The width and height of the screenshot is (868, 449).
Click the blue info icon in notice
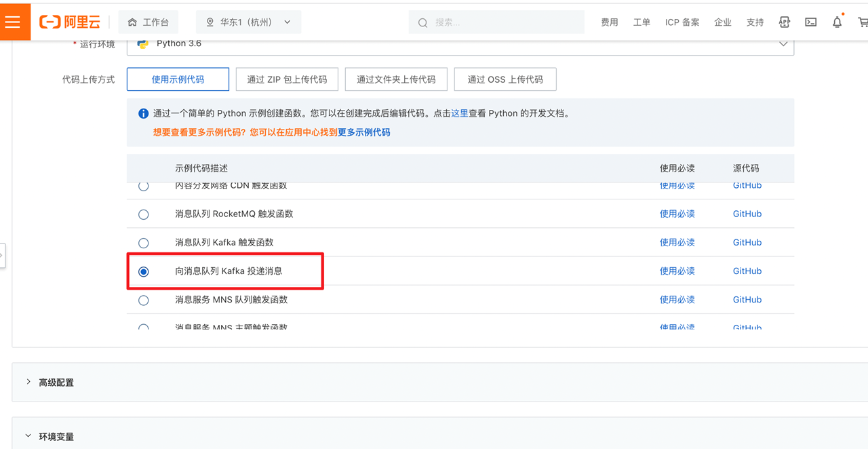coord(143,114)
